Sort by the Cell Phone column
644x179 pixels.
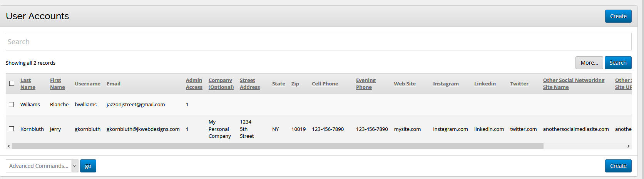click(325, 84)
